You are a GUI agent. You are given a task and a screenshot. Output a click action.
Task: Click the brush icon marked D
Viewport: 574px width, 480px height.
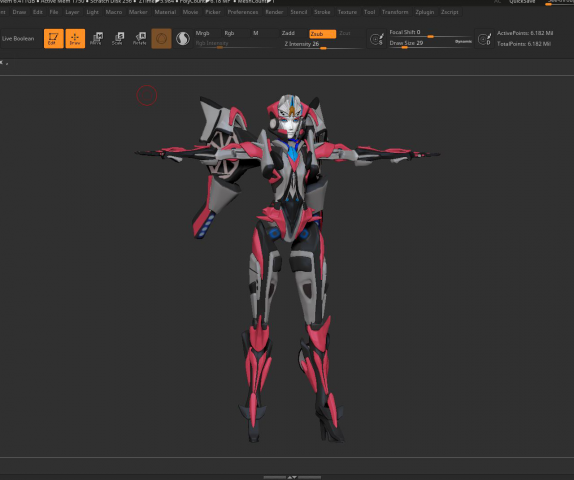click(x=484, y=39)
